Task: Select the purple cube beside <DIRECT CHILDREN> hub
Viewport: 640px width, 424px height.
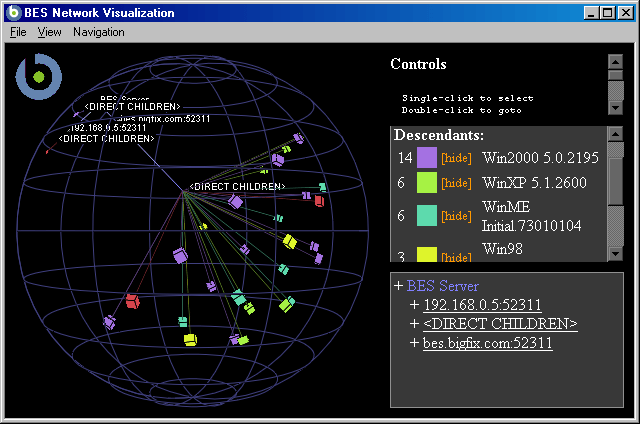Action: [235, 201]
